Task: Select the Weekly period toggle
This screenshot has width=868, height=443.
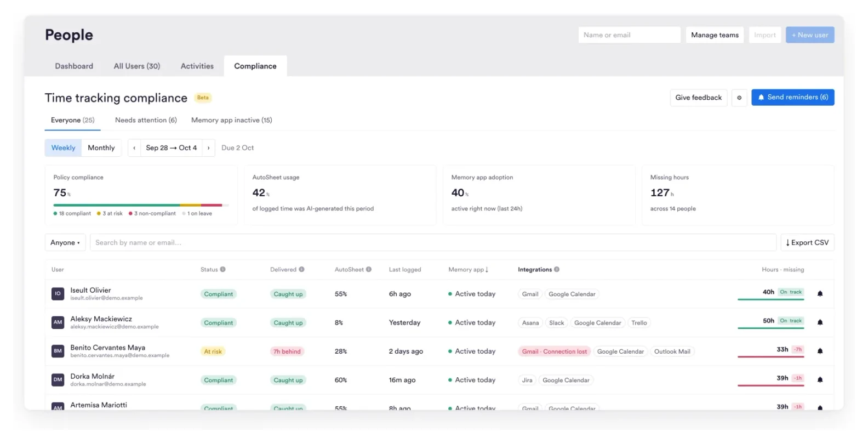Action: point(63,148)
